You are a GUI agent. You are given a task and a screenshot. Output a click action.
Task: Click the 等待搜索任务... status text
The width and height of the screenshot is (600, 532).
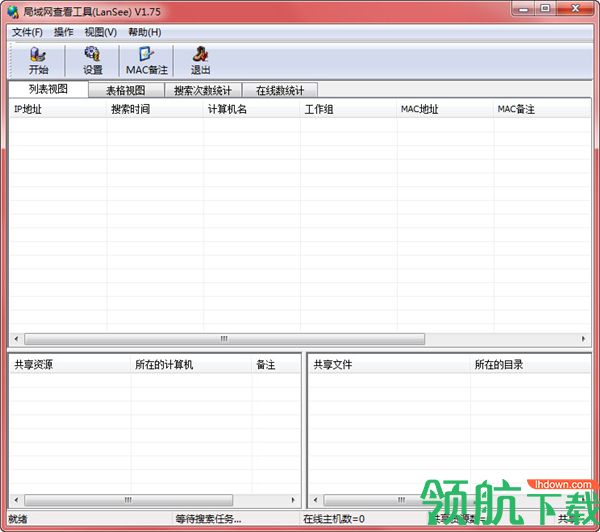[208, 519]
